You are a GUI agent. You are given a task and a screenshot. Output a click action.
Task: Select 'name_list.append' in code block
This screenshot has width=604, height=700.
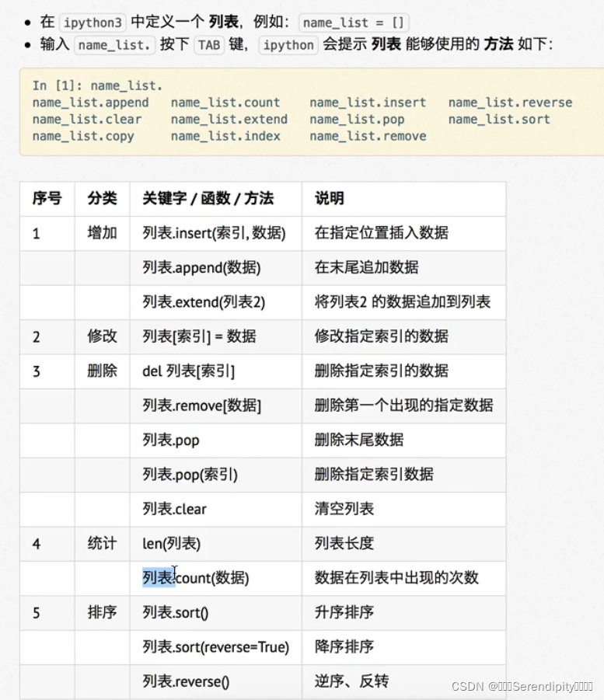coord(91,103)
